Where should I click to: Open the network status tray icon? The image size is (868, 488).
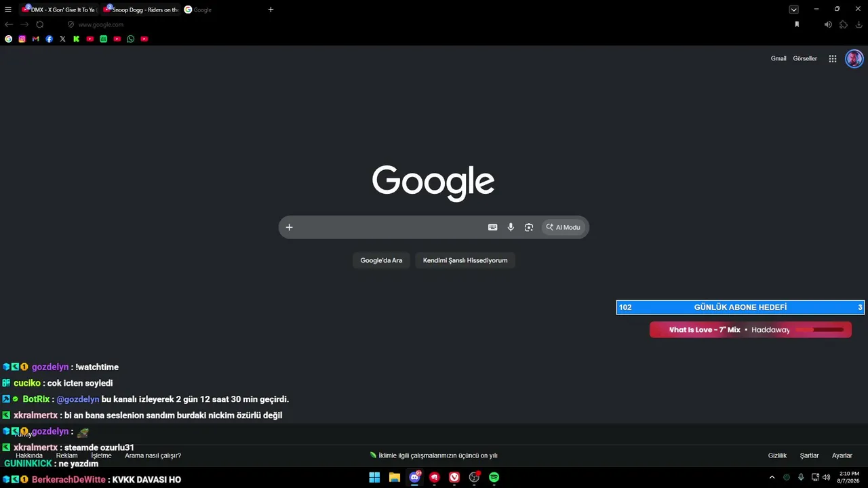815,477
